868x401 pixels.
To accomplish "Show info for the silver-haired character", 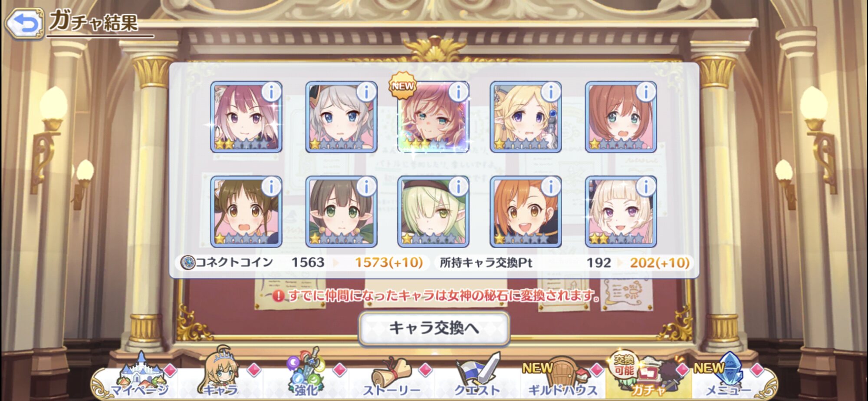I will [x=366, y=92].
